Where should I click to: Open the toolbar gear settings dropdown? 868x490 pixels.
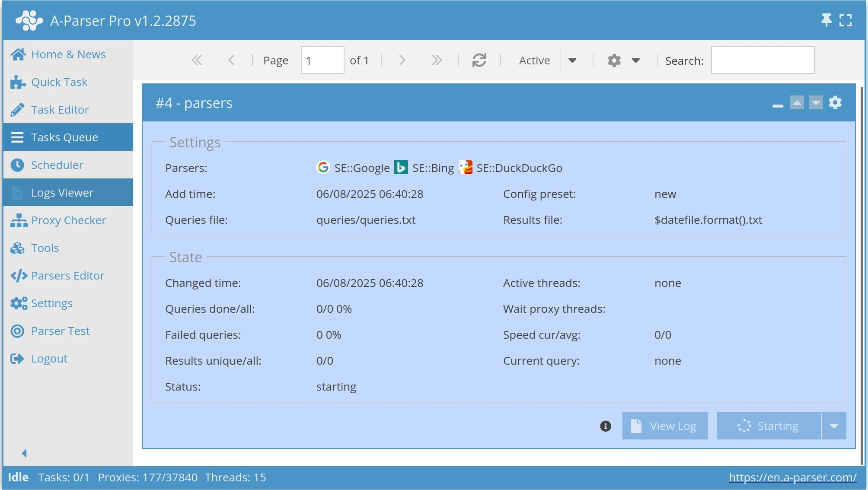pyautogui.click(x=636, y=60)
